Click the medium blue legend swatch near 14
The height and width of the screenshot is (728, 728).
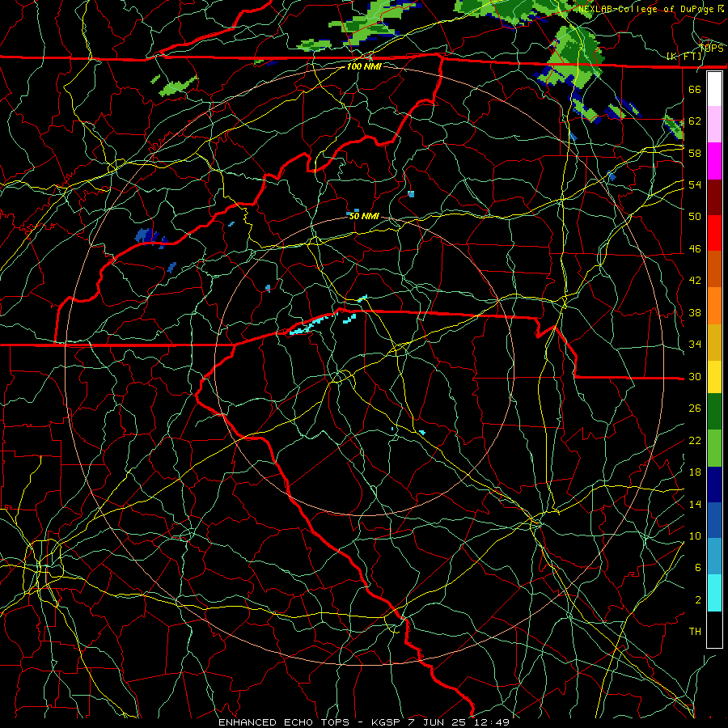click(x=714, y=520)
